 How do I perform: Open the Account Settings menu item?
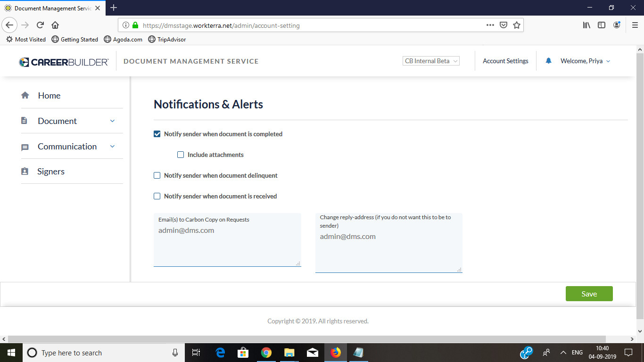point(505,61)
